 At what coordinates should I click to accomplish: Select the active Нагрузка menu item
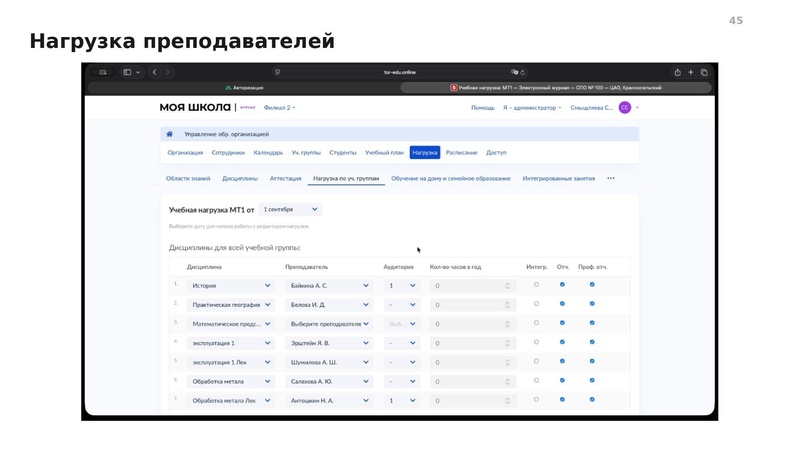(x=425, y=153)
